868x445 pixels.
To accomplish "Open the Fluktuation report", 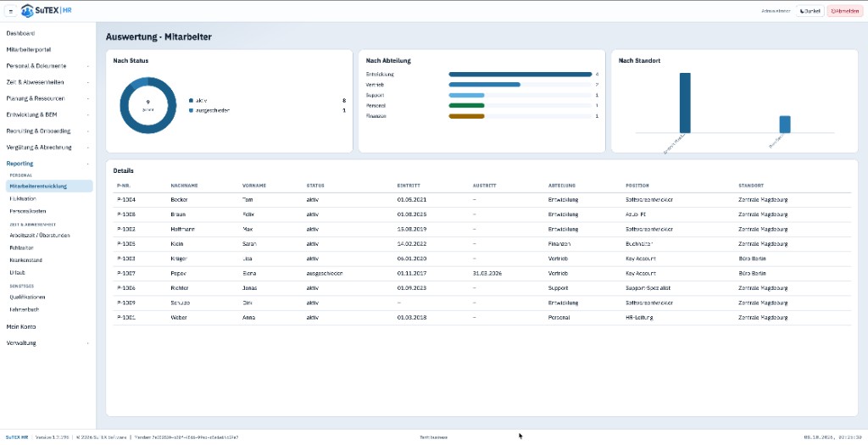I will tap(23, 198).
